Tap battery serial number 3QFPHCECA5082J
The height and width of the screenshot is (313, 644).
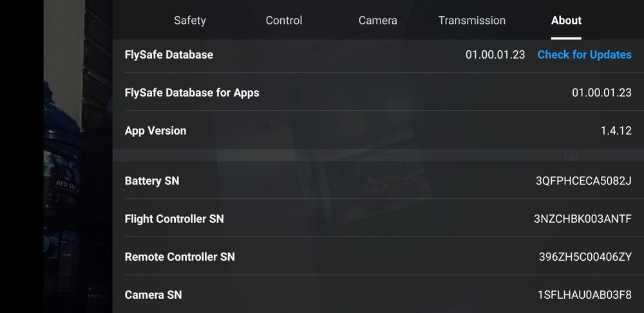(583, 181)
